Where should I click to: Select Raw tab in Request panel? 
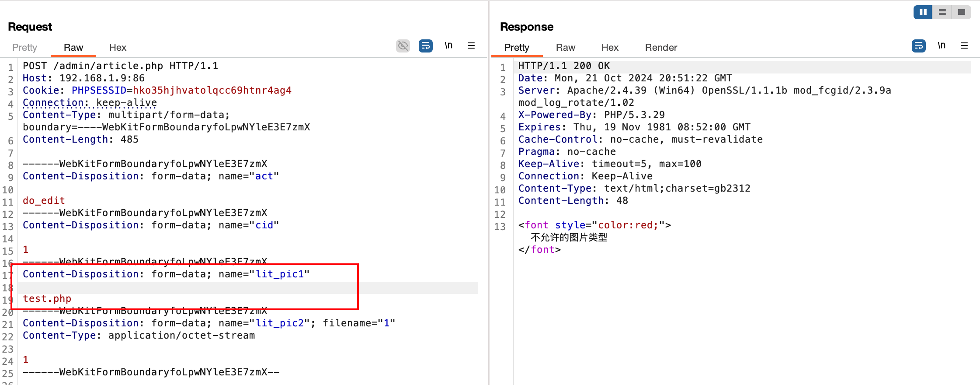(73, 47)
